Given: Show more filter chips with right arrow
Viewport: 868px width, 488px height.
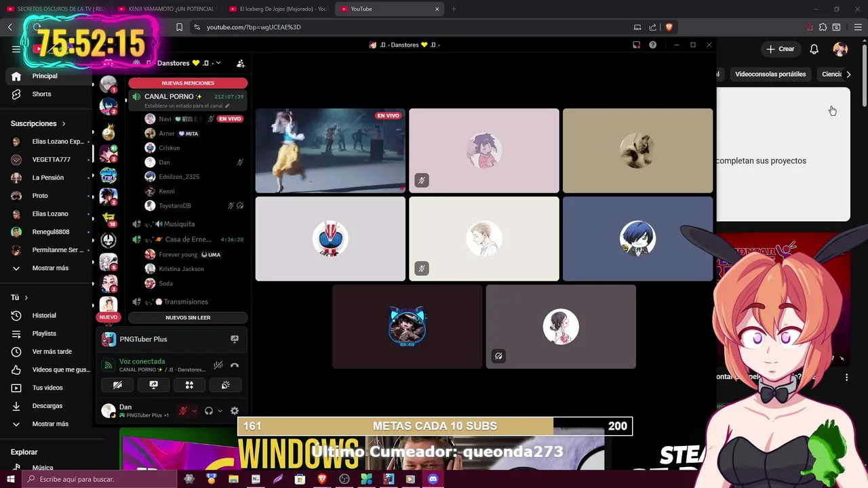Looking at the screenshot, I should 848,74.
